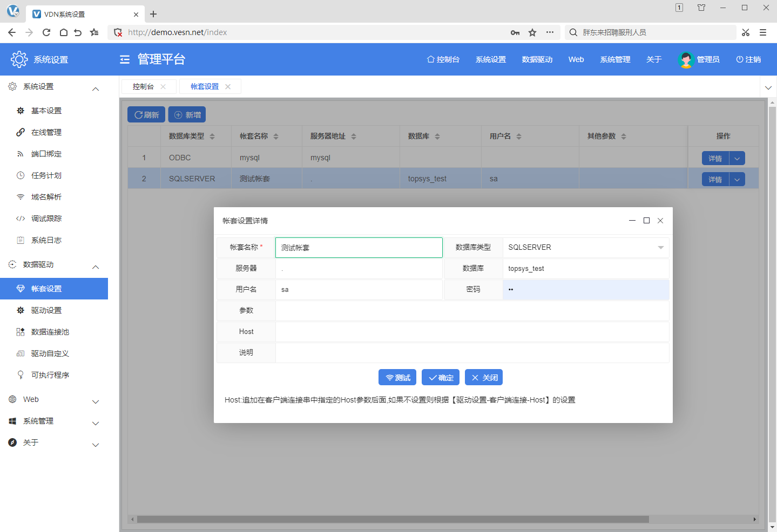The width and height of the screenshot is (777, 532).
Task: Click the administrator avatar icon
Action: (x=685, y=59)
